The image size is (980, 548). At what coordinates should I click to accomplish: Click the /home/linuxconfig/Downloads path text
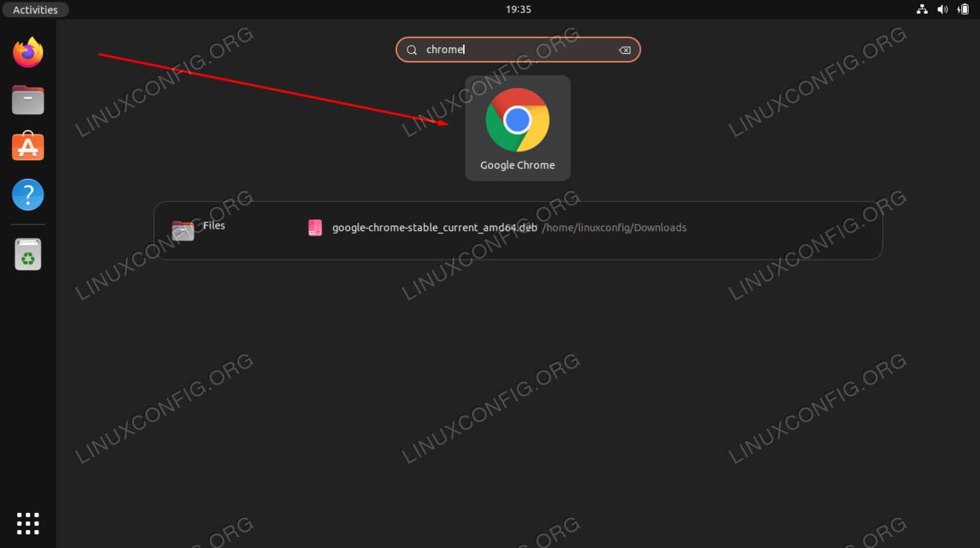tap(614, 228)
